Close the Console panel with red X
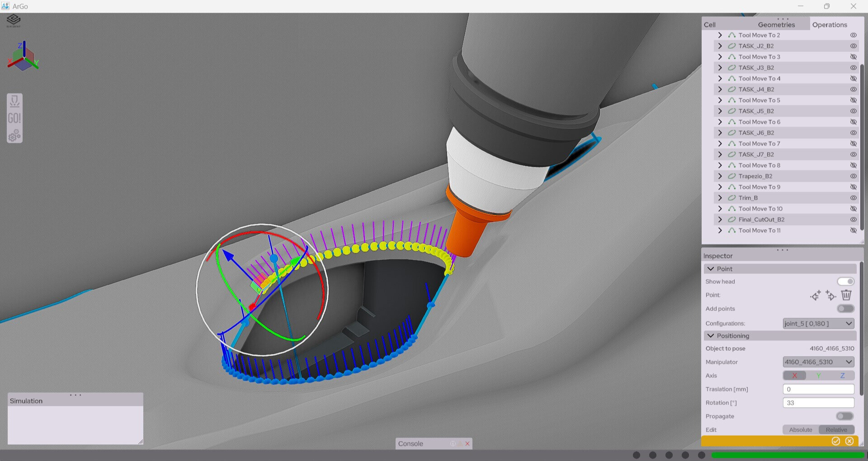 coord(467,444)
